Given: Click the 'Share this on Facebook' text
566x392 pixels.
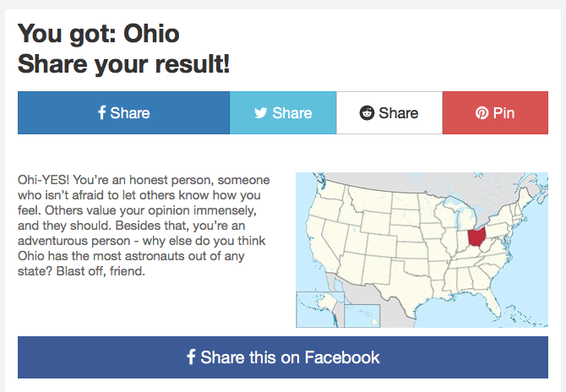Looking at the screenshot, I should coord(290,357).
